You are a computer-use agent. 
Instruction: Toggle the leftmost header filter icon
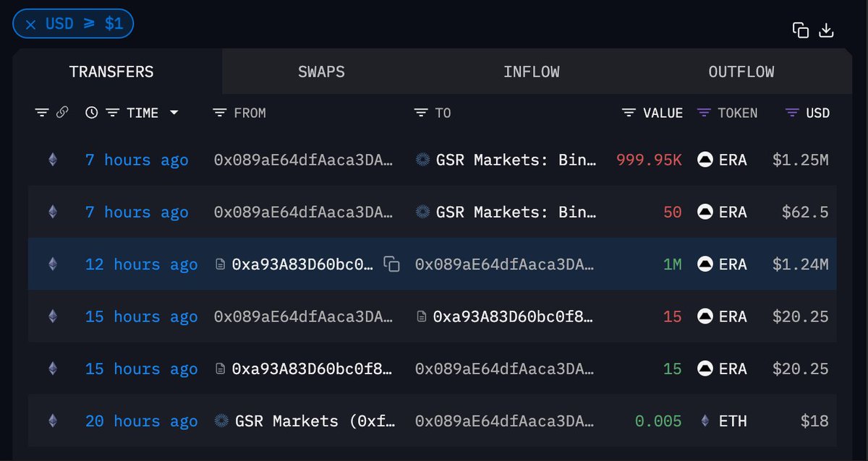coord(42,113)
